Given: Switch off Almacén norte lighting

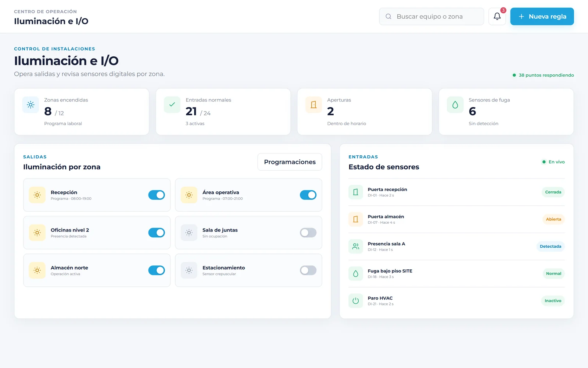Looking at the screenshot, I should pyautogui.click(x=157, y=270).
